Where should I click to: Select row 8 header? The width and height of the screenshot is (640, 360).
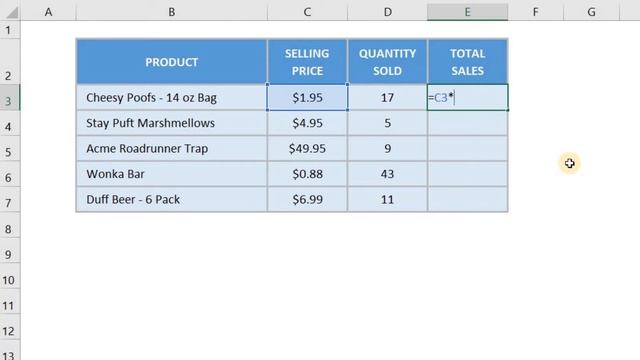pos(10,225)
